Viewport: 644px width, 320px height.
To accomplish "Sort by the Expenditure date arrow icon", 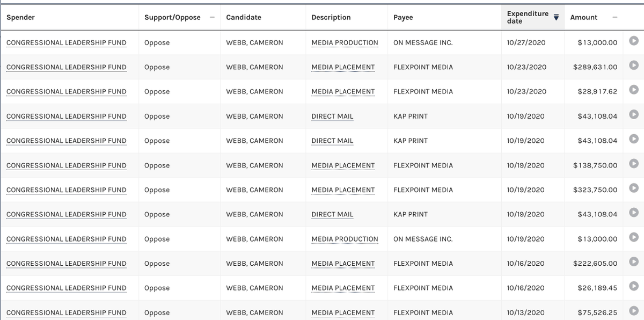I will click(x=556, y=17).
